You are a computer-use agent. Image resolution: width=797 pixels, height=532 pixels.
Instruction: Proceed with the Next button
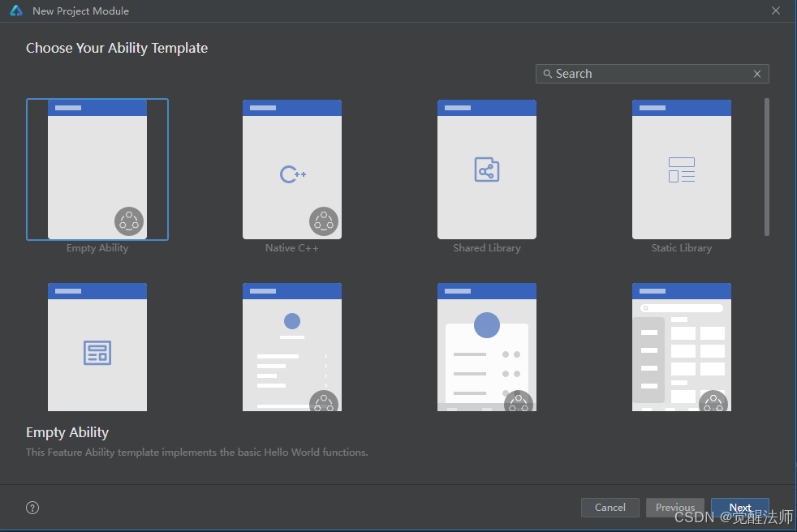click(739, 507)
